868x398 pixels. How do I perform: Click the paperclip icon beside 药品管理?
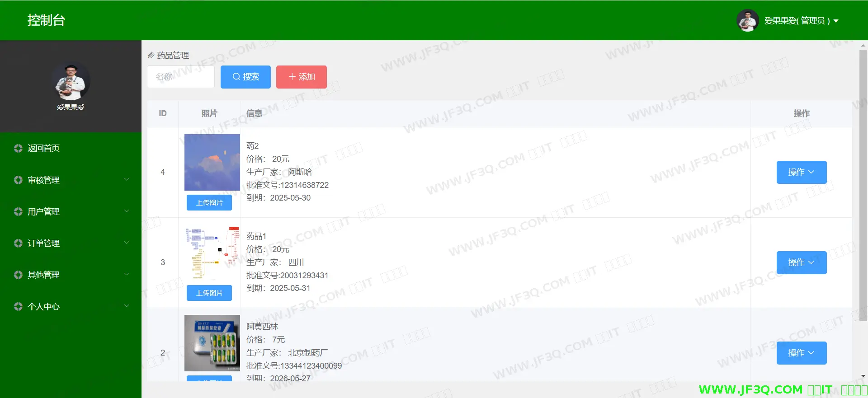tap(151, 55)
